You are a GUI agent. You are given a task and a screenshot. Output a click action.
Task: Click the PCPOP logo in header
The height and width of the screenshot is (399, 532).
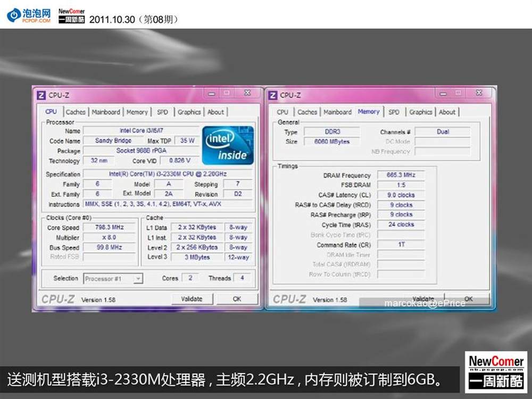(x=29, y=15)
